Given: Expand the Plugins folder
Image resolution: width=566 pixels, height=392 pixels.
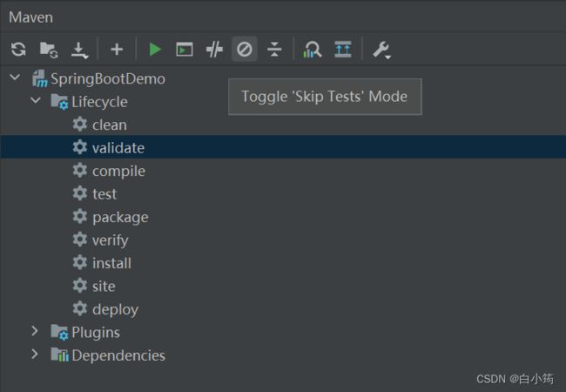Looking at the screenshot, I should (35, 331).
